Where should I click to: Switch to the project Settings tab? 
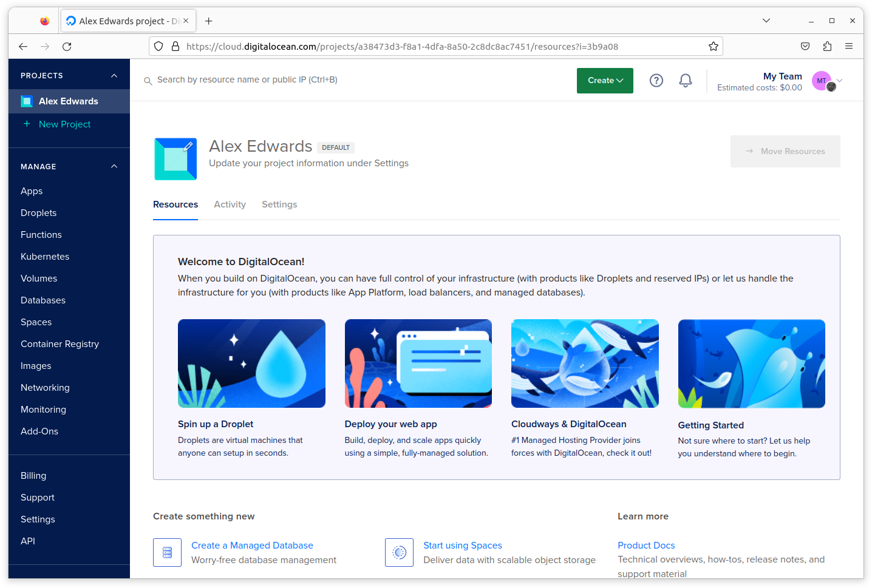[279, 204]
